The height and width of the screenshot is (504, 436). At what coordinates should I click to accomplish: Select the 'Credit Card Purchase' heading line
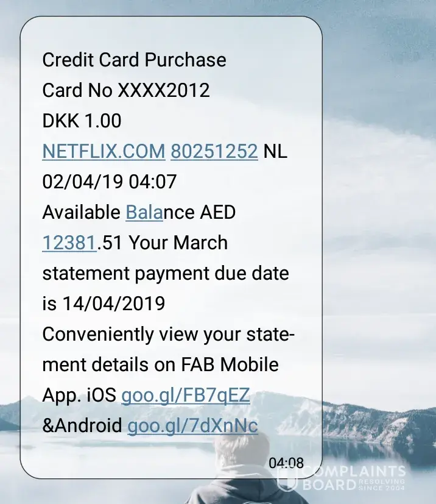(x=134, y=60)
